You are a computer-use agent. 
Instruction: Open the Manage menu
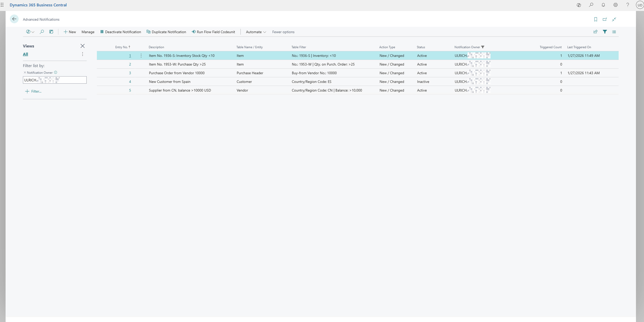pos(88,32)
